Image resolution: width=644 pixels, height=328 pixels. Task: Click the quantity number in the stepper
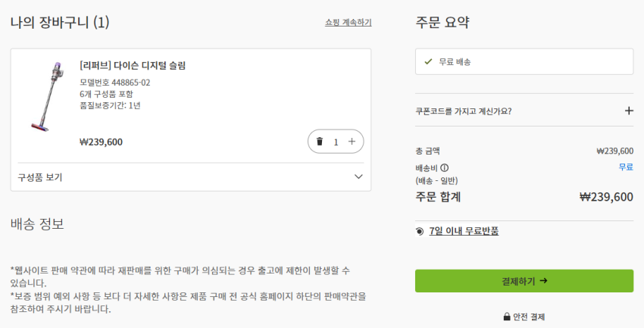[x=336, y=142]
